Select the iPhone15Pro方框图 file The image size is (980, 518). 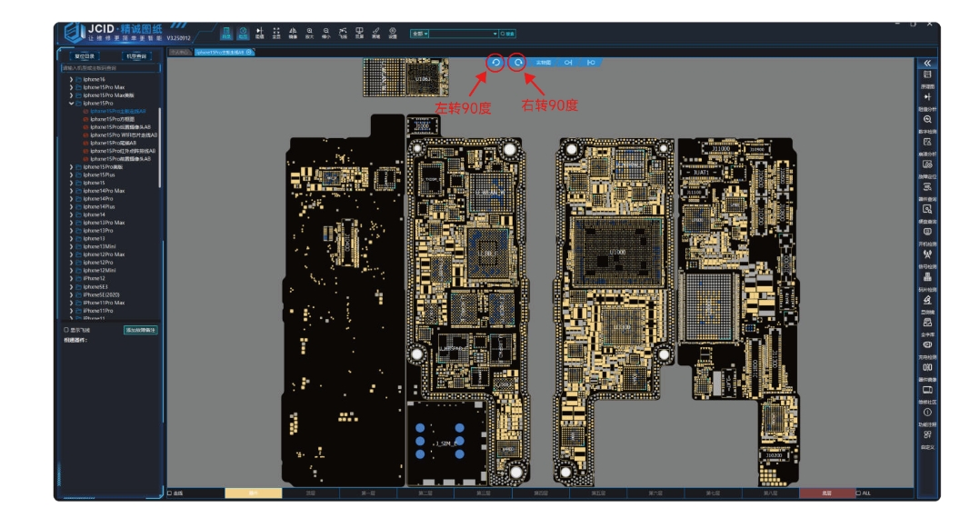(x=111, y=119)
